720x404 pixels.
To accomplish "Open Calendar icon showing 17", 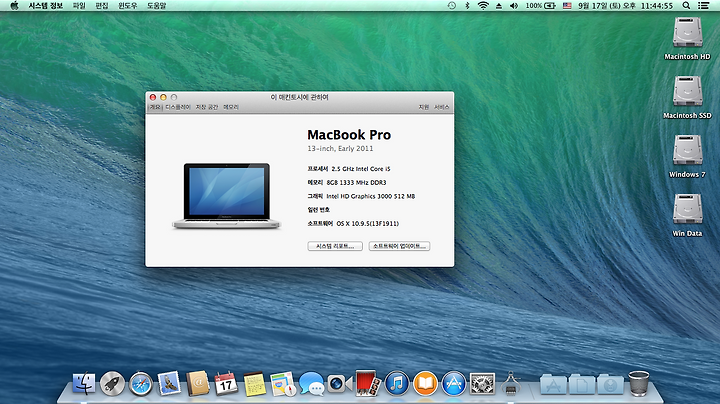I will pos(226,384).
